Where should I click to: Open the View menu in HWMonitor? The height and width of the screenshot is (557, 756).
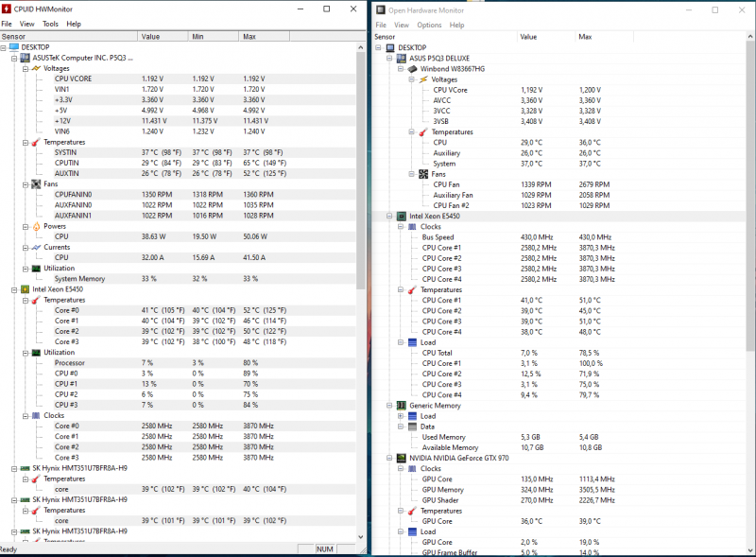click(x=26, y=24)
